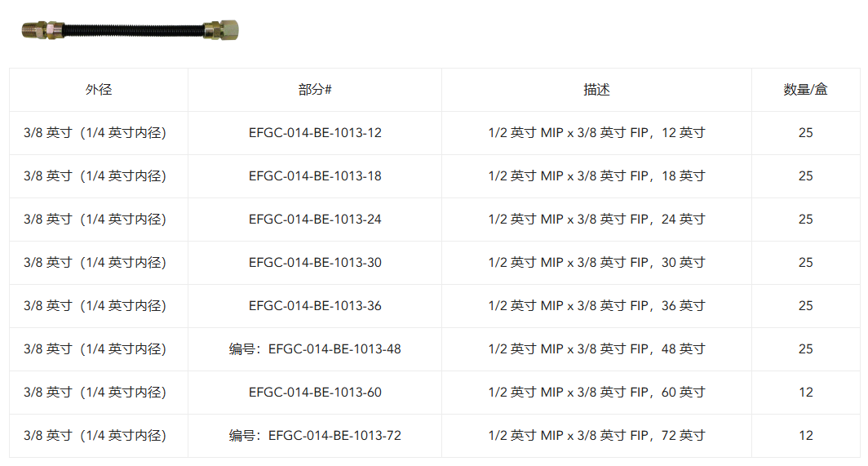
Task: Click the 描述 column header
Action: point(597,90)
